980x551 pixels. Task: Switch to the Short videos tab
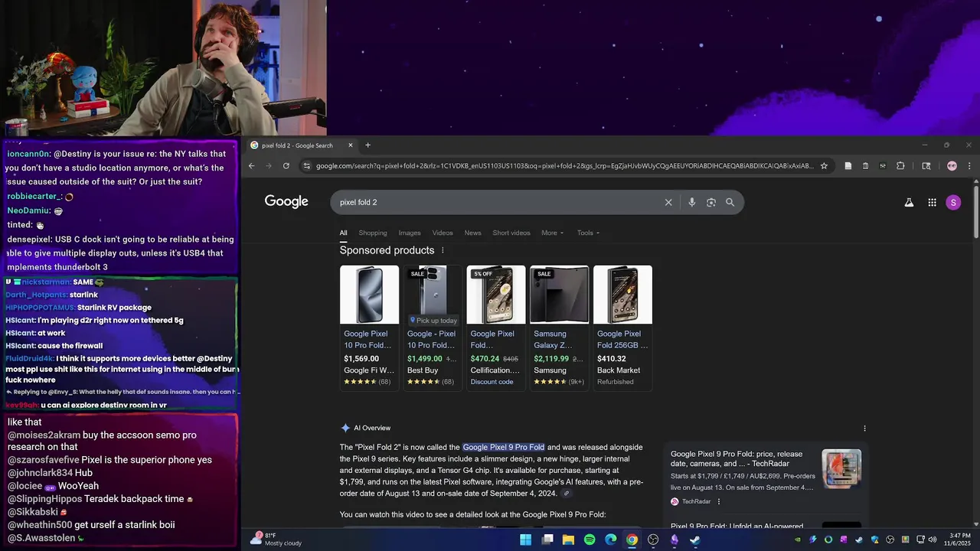coord(511,233)
